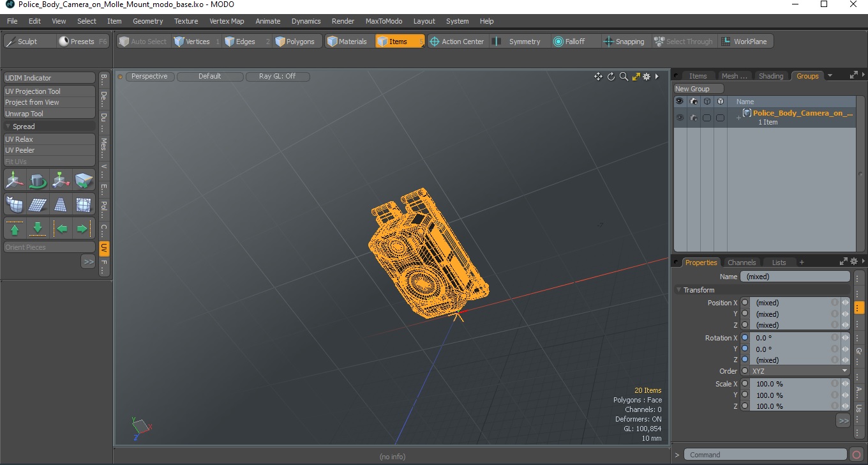
Task: Click the New Group button
Action: coord(699,89)
